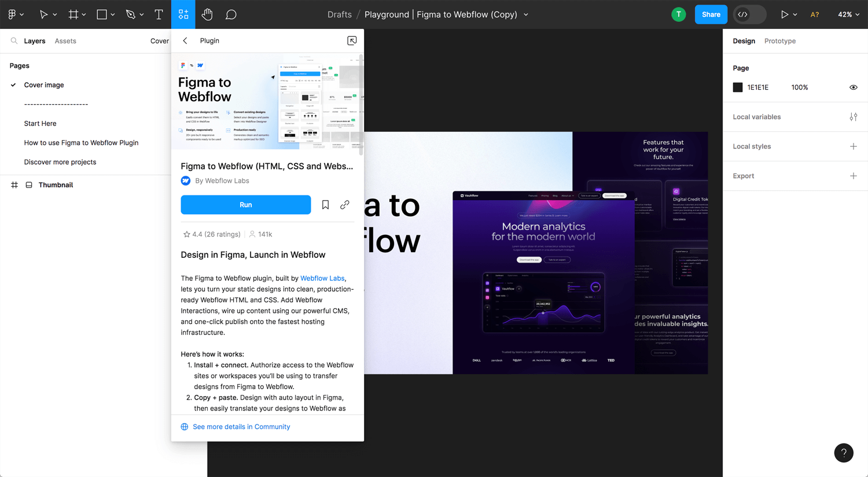Click the Drafts breadcrumb
Screen dimensions: 868x477
pyautogui.click(x=340, y=14)
